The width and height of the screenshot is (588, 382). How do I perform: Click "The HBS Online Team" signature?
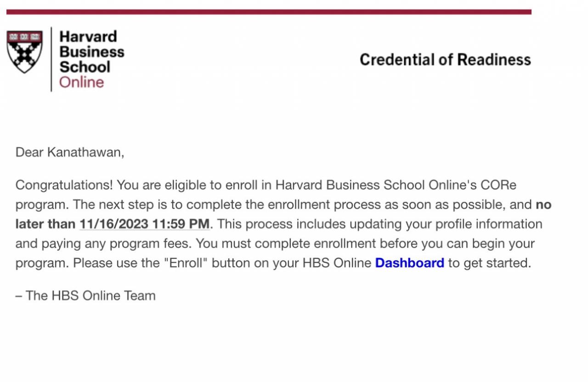90,296
